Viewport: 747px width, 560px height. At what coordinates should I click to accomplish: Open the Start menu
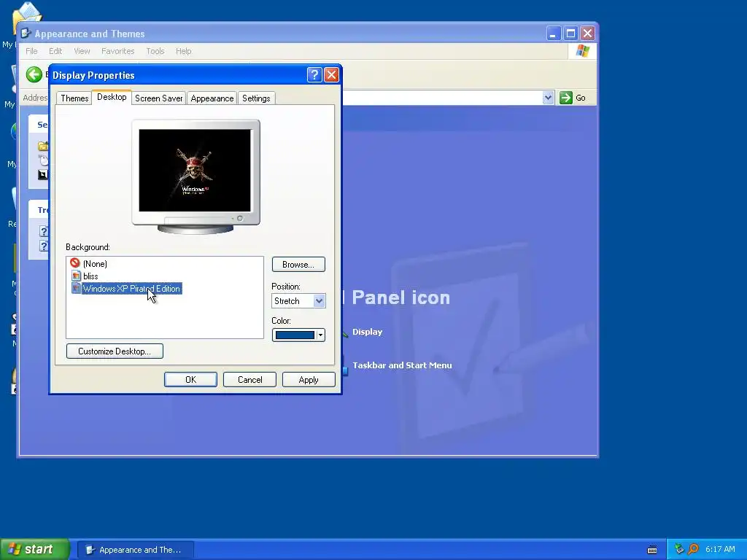(x=35, y=549)
